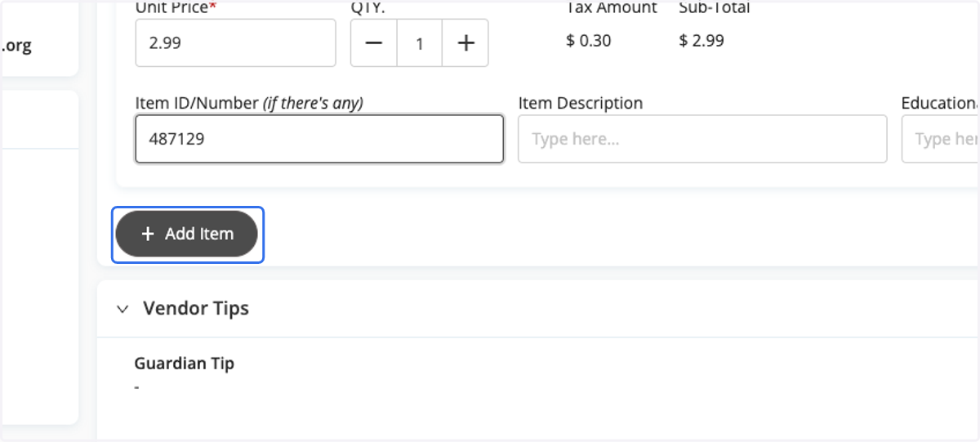Increase quantity with the plus button
The width and height of the screenshot is (980, 442).
tap(465, 43)
